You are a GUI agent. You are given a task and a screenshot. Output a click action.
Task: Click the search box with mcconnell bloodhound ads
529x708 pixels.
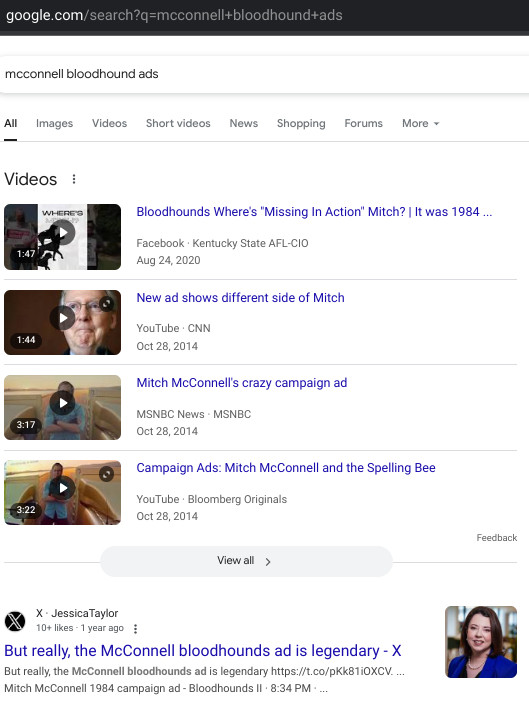[264, 75]
